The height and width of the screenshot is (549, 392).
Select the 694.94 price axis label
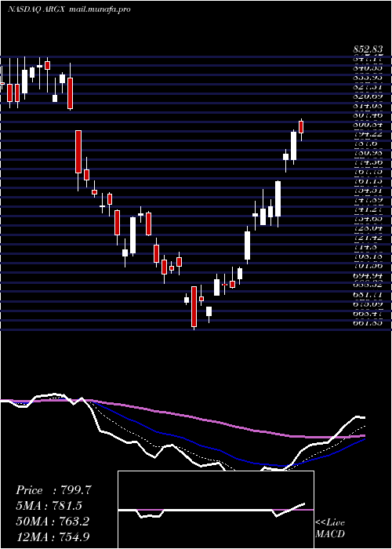[x=368, y=274]
